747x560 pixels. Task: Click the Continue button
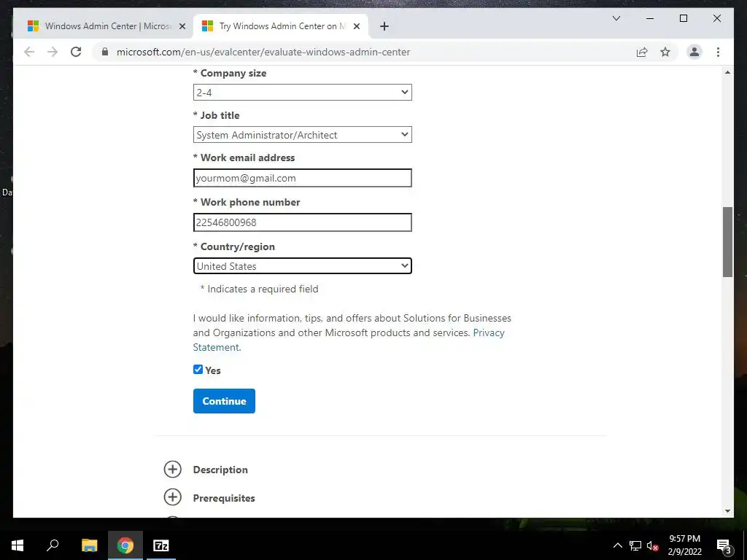pyautogui.click(x=224, y=401)
